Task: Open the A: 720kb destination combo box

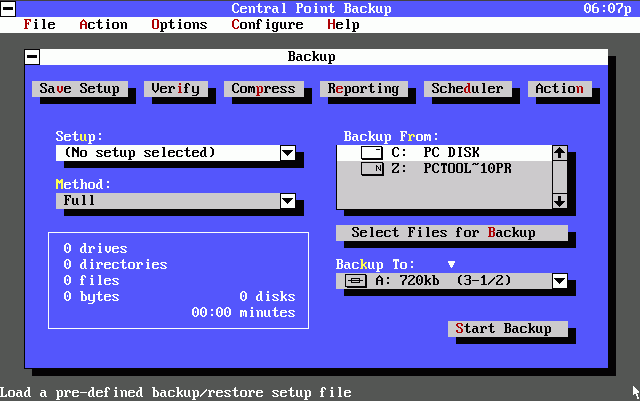Action: (452, 281)
